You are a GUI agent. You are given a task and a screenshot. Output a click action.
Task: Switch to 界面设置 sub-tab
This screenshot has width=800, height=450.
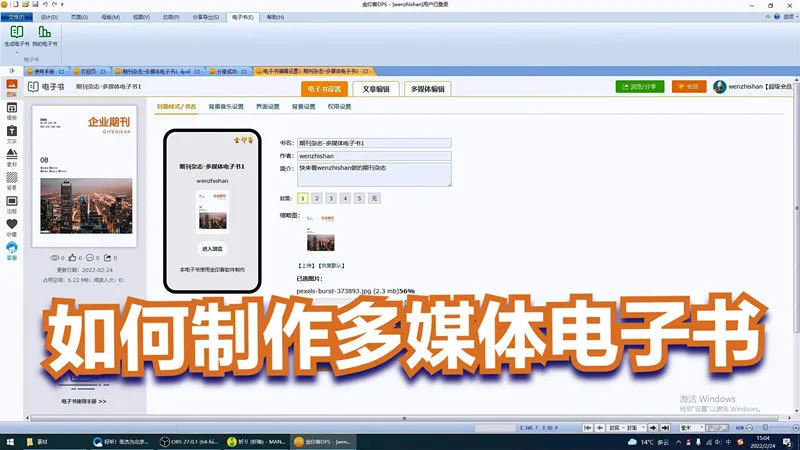[x=268, y=107]
